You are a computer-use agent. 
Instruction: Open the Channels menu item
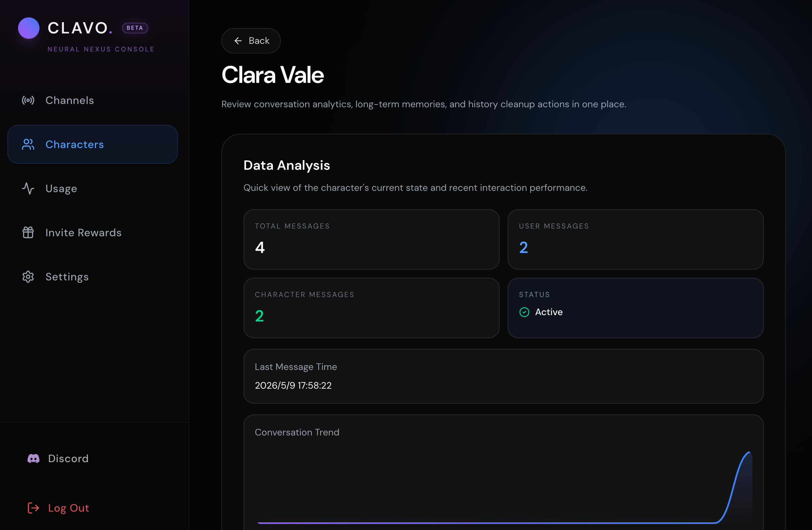[92, 100]
